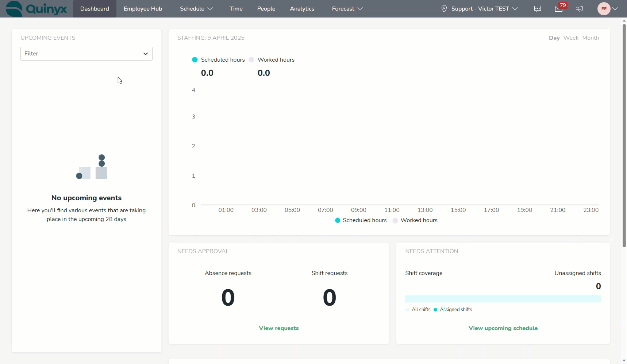
Task: Click the location pin icon
Action: coord(444,9)
